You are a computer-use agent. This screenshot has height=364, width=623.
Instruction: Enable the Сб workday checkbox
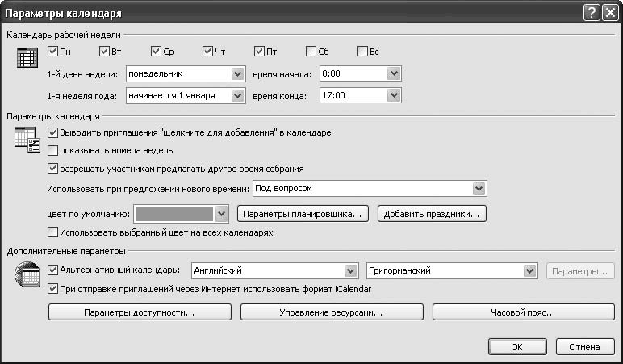(311, 52)
